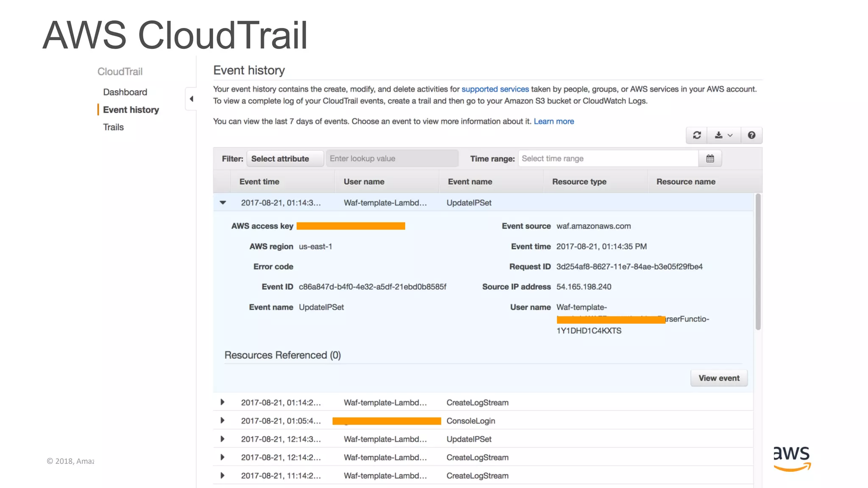Follow the Learn more link
The height and width of the screenshot is (488, 868).
(554, 121)
